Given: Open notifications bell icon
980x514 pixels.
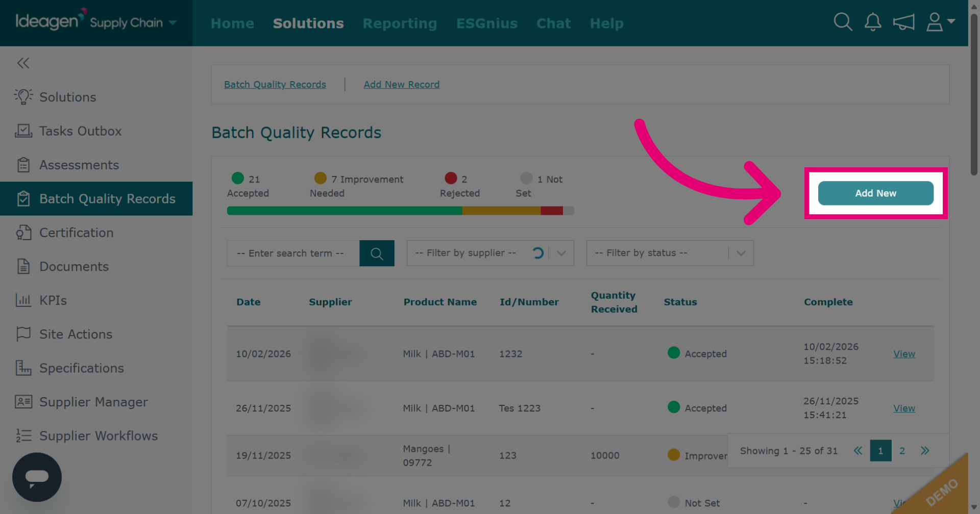Looking at the screenshot, I should [x=873, y=22].
